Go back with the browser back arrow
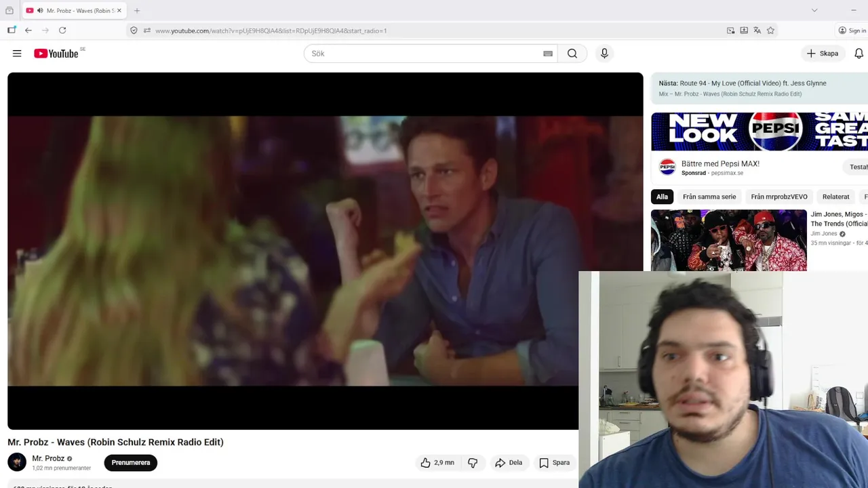 tap(28, 30)
